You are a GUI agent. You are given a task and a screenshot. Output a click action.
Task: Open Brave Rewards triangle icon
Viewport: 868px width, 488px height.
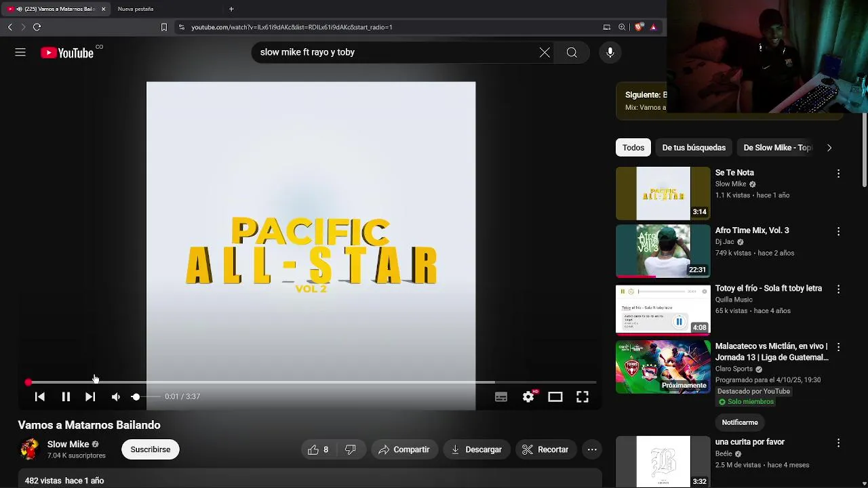pos(653,27)
